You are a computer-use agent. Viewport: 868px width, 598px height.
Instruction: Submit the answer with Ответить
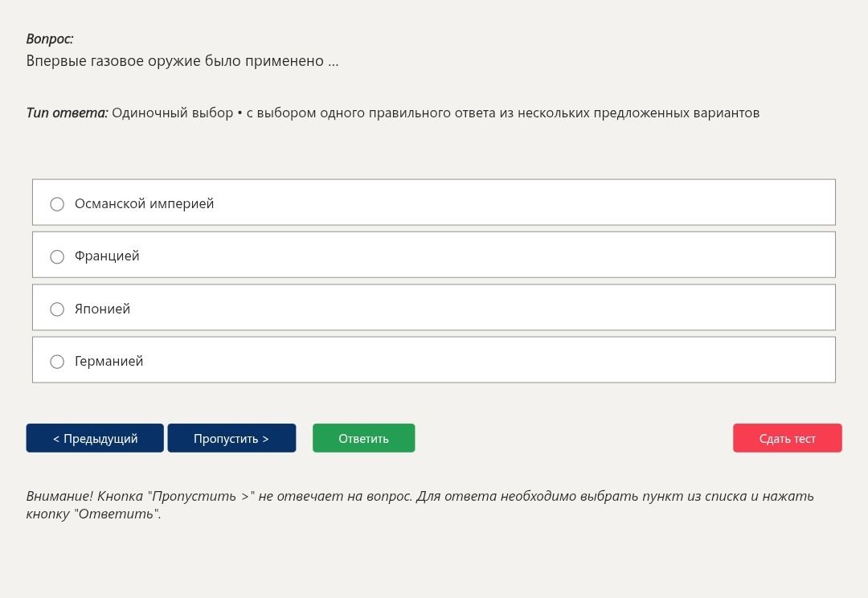pos(364,438)
